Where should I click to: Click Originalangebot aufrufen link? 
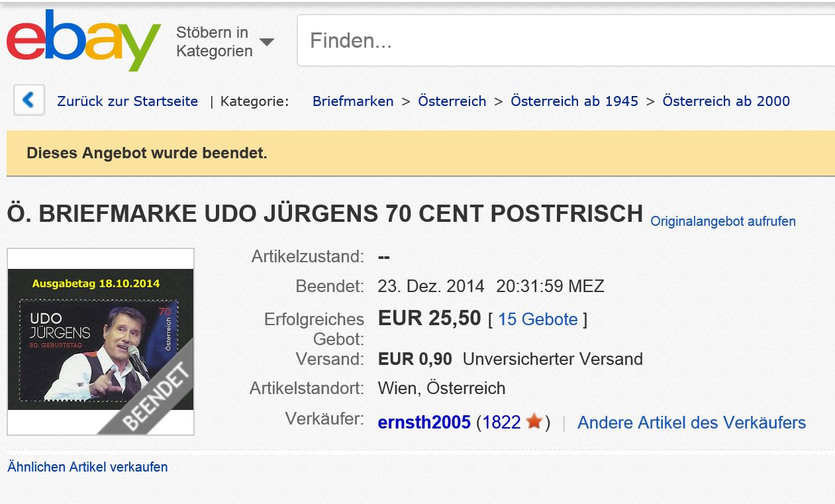[723, 221]
